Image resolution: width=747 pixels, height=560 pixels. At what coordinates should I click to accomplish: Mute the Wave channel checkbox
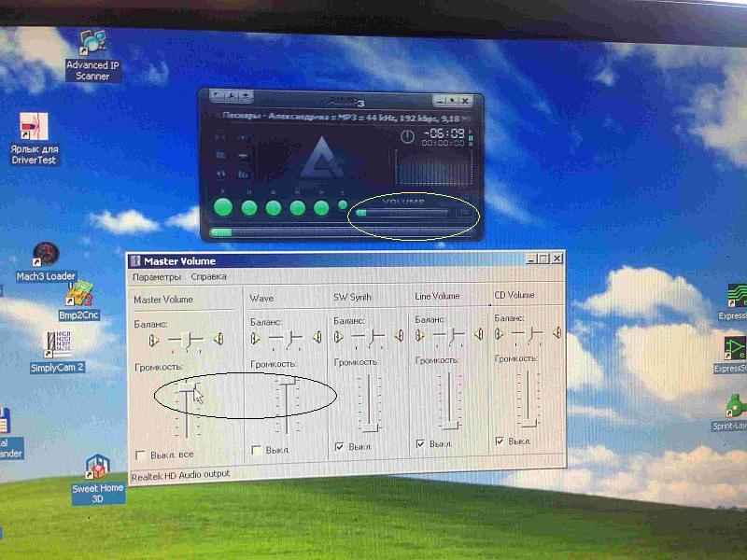point(256,450)
